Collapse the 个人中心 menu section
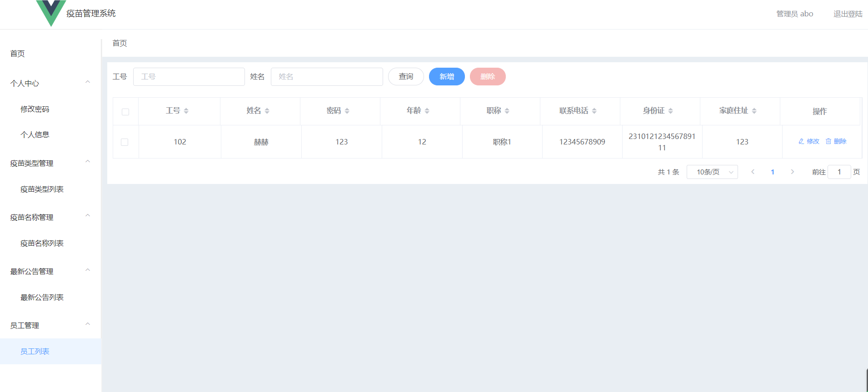The height and width of the screenshot is (392, 868). tap(88, 82)
